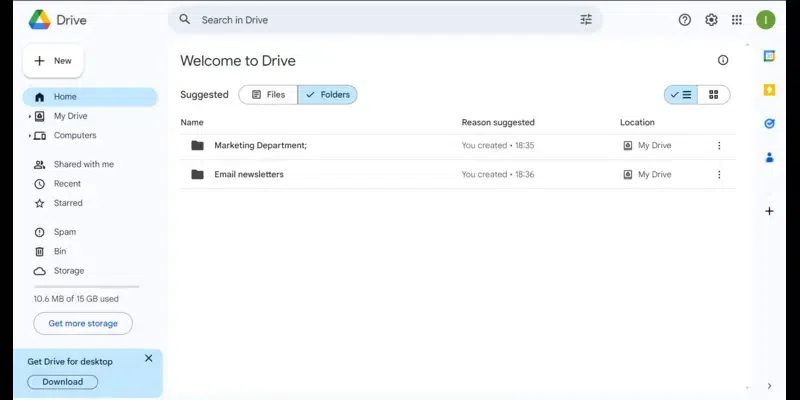The width and height of the screenshot is (800, 400).
Task: Click the Name column header
Action: pyautogui.click(x=192, y=122)
